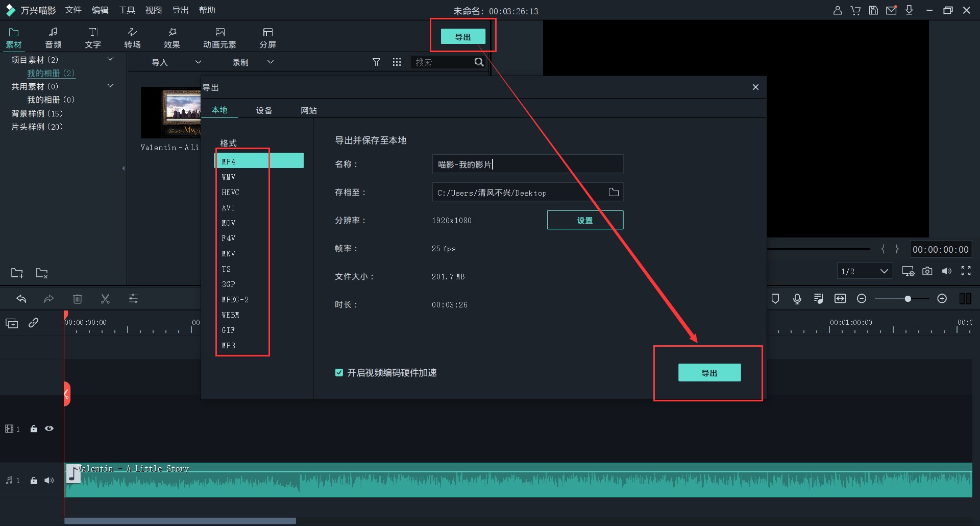
Task: Choose MOV export format
Action: click(x=228, y=223)
